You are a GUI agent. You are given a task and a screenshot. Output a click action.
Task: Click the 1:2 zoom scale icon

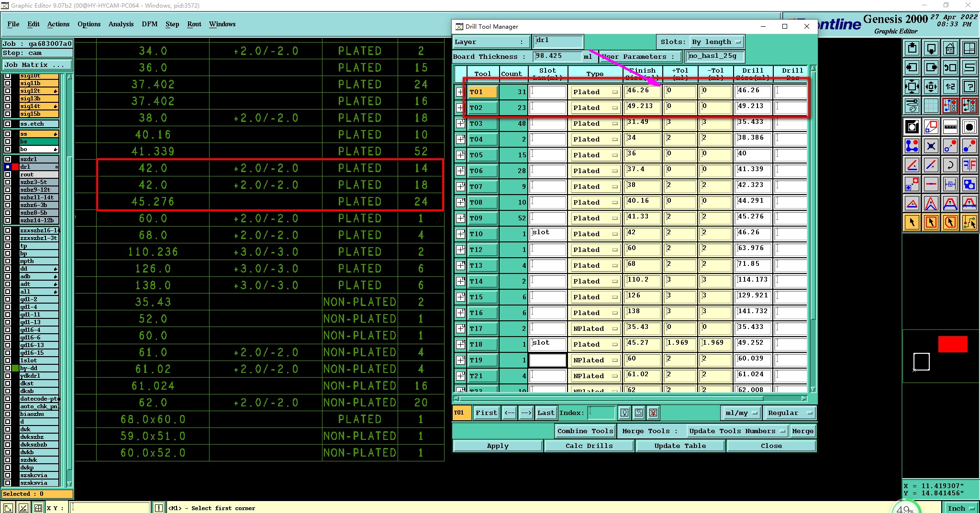pyautogui.click(x=950, y=87)
